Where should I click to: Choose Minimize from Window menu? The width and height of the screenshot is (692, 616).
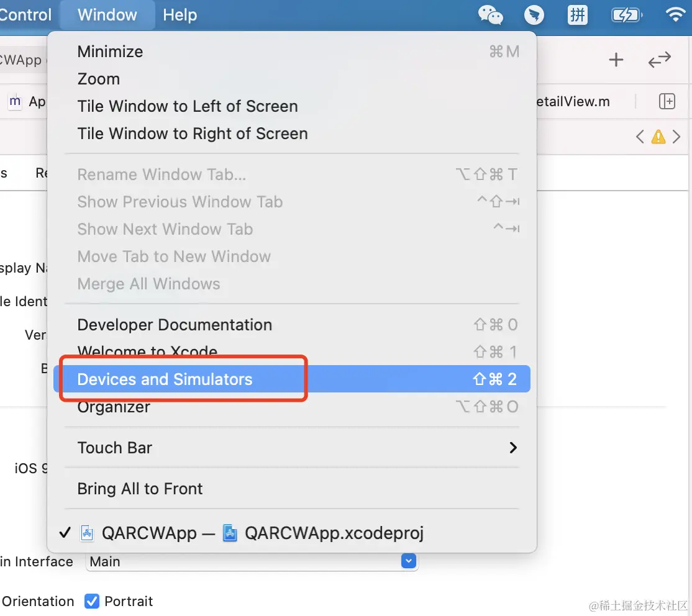292,52
